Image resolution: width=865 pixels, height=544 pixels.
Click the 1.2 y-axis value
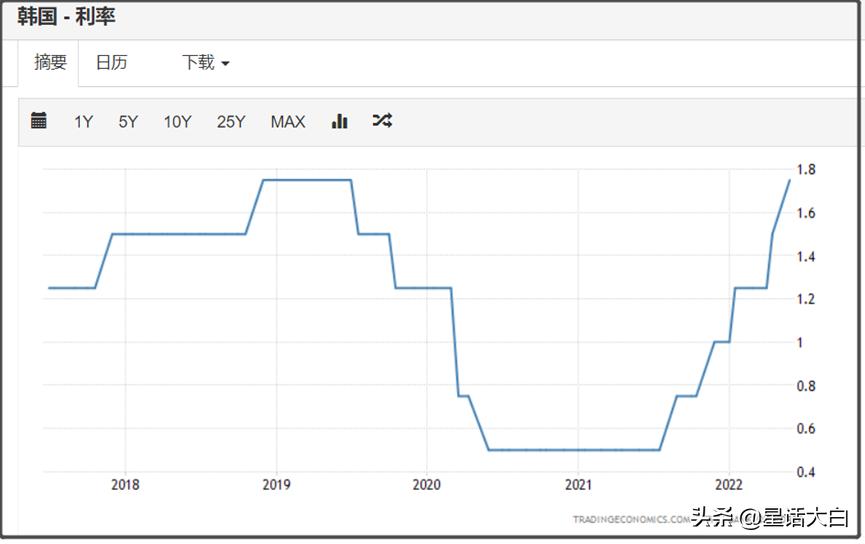pyautogui.click(x=806, y=299)
